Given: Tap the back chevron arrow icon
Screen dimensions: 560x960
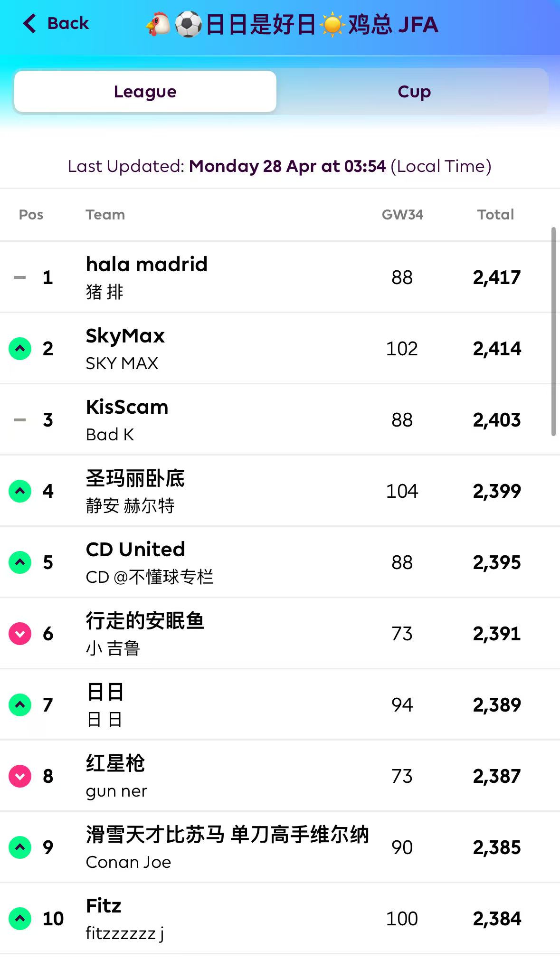Looking at the screenshot, I should coord(29,23).
